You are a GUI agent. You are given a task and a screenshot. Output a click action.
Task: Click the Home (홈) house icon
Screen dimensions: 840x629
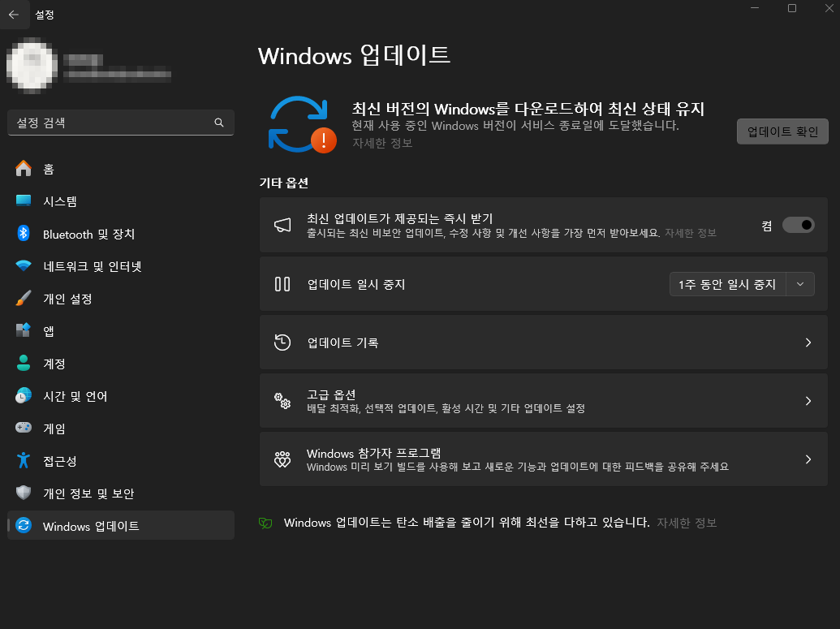click(24, 169)
